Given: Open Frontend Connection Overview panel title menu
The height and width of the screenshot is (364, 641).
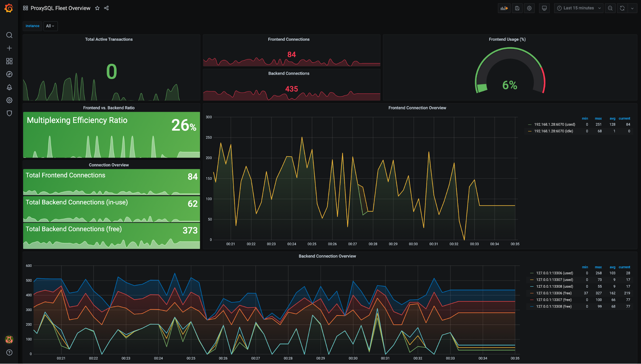Looking at the screenshot, I should pyautogui.click(x=417, y=108).
